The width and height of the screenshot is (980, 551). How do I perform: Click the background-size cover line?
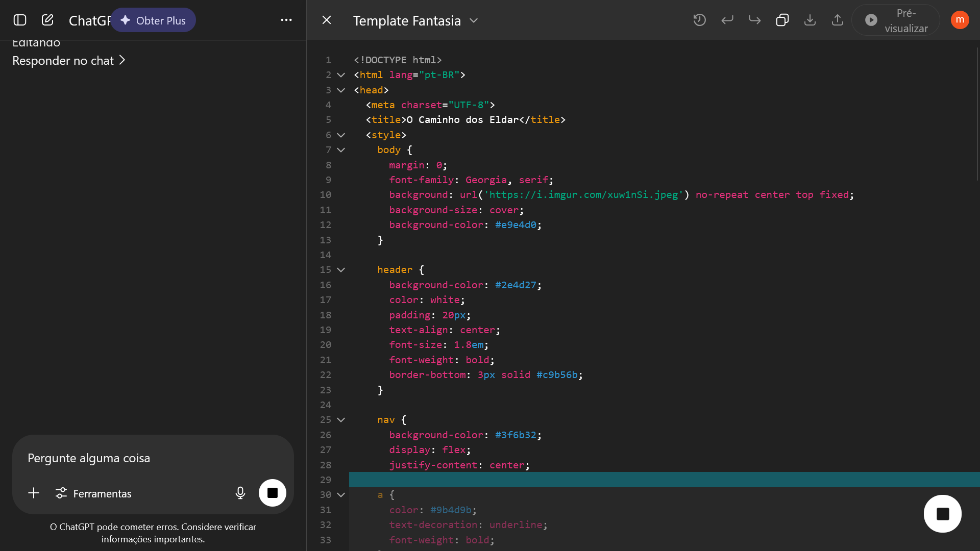(456, 210)
